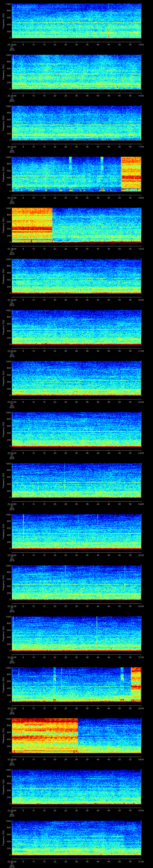The image size is (153, 868).
Task: Click the 18:00 end time label
Action: point(141,197)
